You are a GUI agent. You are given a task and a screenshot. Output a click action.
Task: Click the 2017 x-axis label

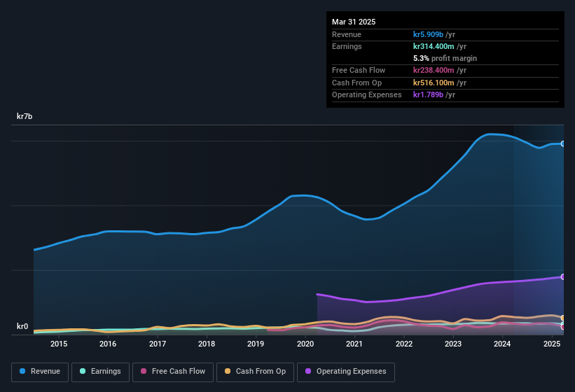tap(158, 344)
